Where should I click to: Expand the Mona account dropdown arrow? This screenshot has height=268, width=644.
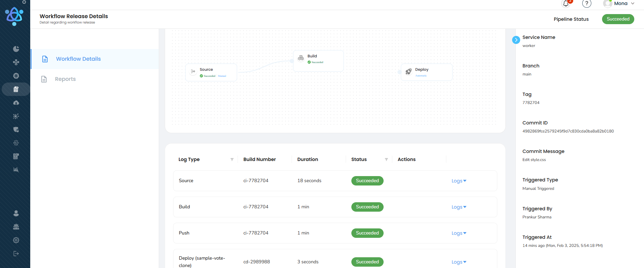pos(633,3)
